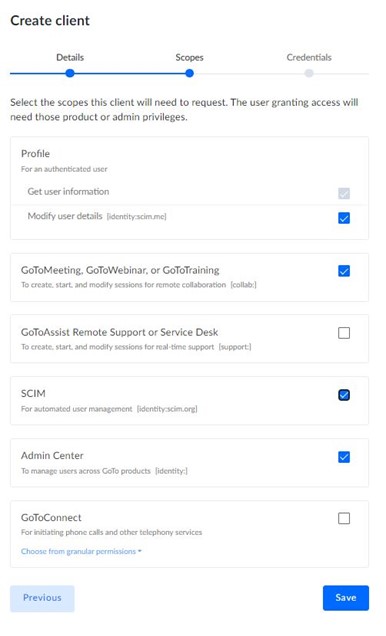Click 'GoToMeeting, GoToWebinar, or GoToTraining' title

(120, 270)
